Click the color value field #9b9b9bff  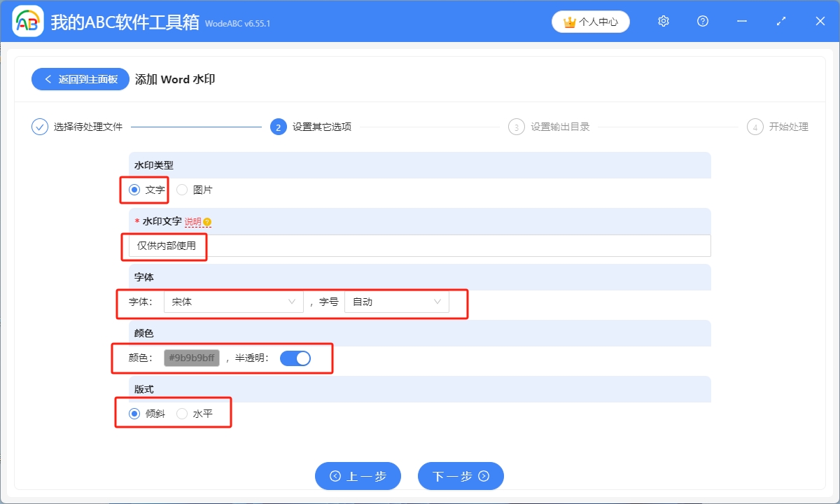[x=192, y=358]
